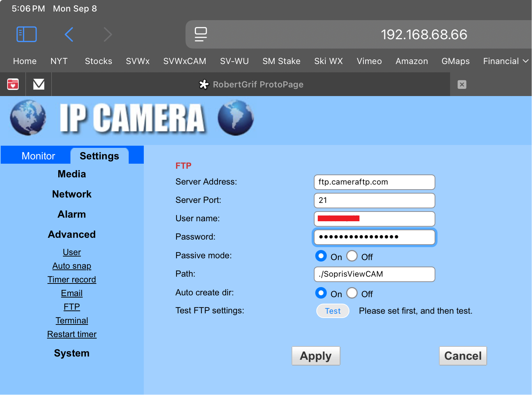Open the pinned mail envelope tab icon

(39, 84)
